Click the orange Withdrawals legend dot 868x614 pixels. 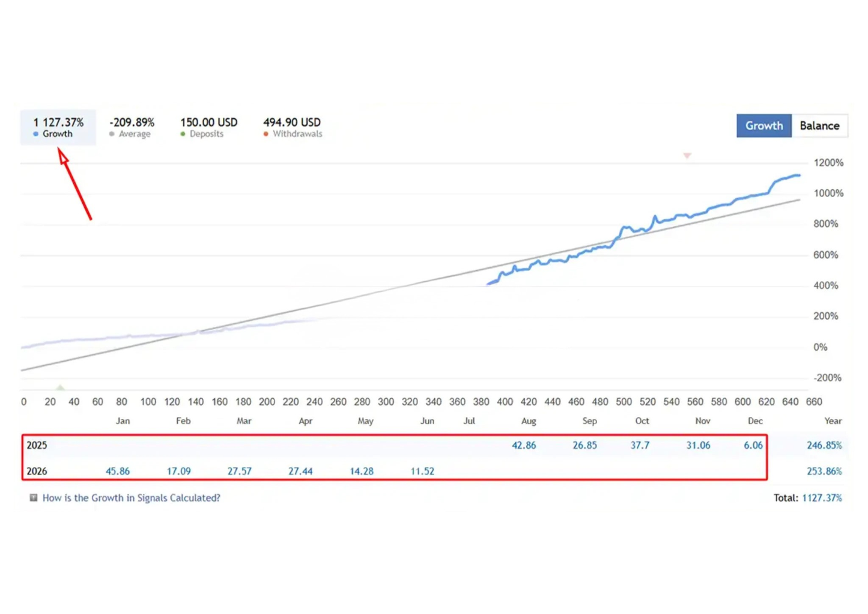coord(266,134)
